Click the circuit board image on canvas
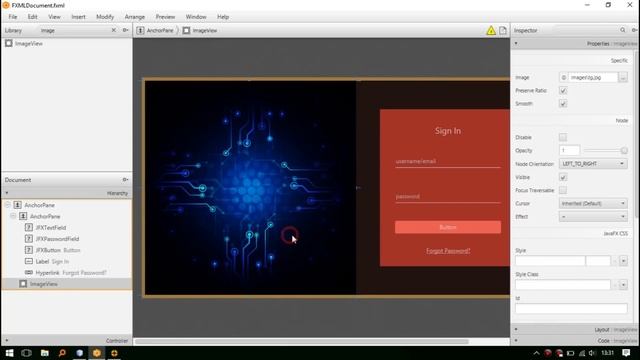 pos(250,187)
